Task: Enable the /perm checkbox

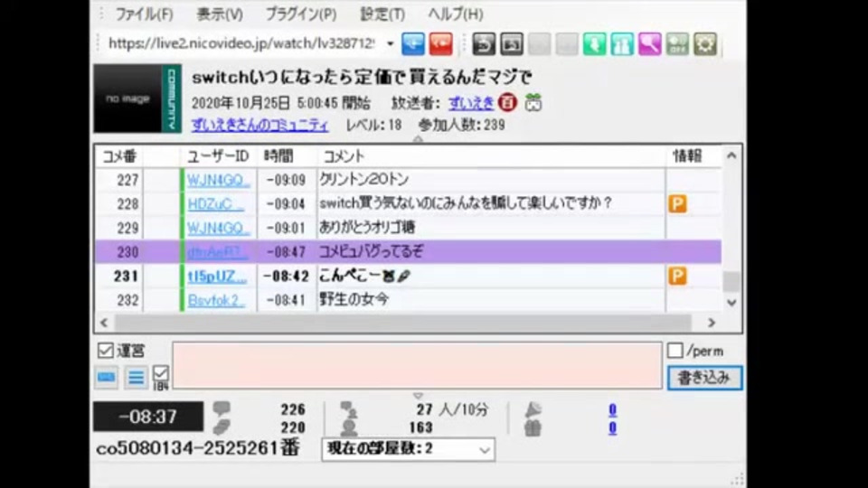Action: pos(675,351)
